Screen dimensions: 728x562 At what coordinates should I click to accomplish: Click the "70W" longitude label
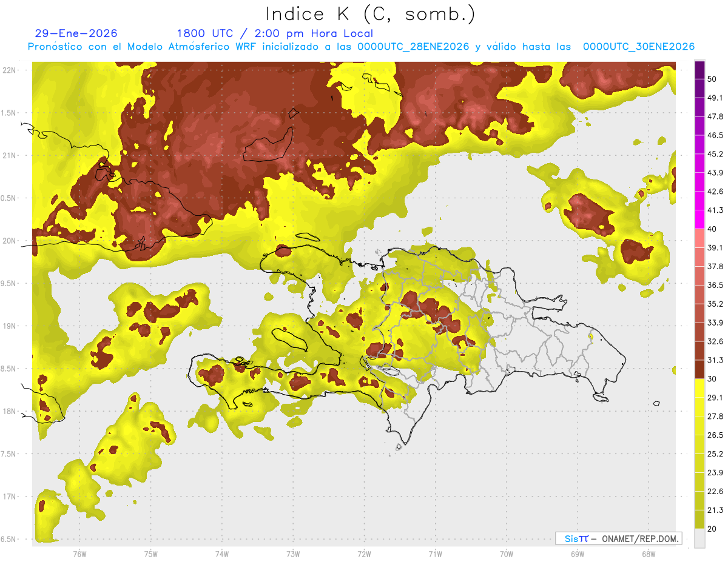tap(507, 554)
